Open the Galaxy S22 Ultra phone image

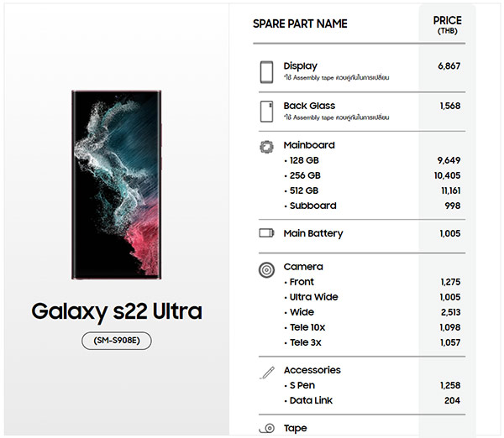coord(117,185)
